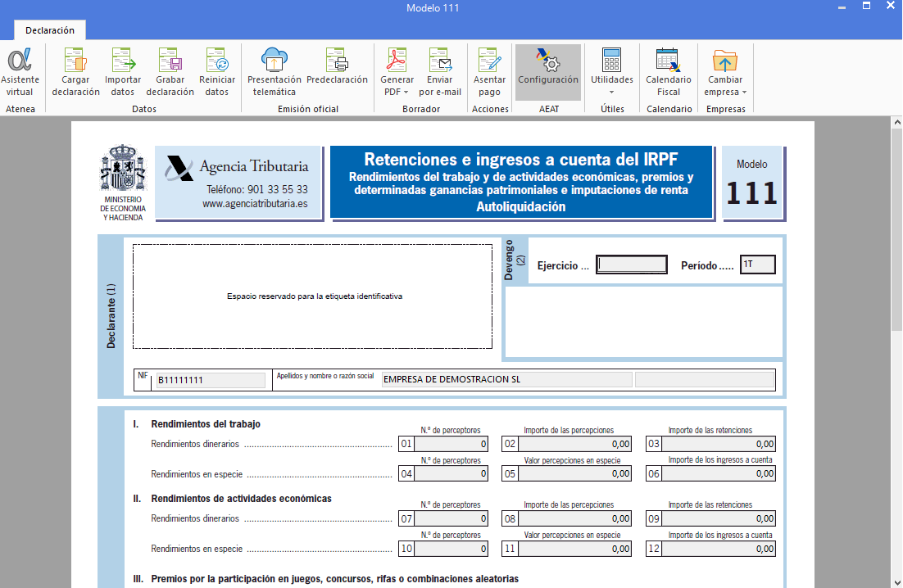Click the scrollbar down arrow
Image resolution: width=903 pixels, height=588 pixels.
pyautogui.click(x=896, y=581)
